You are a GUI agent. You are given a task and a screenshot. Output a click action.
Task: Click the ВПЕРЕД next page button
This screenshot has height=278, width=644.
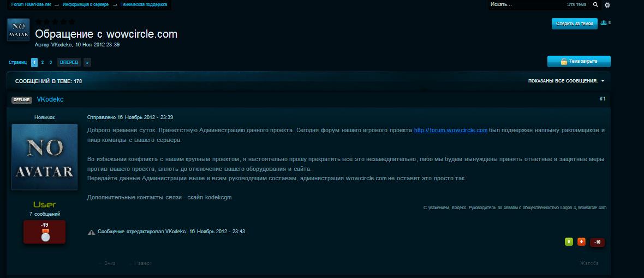(69, 62)
